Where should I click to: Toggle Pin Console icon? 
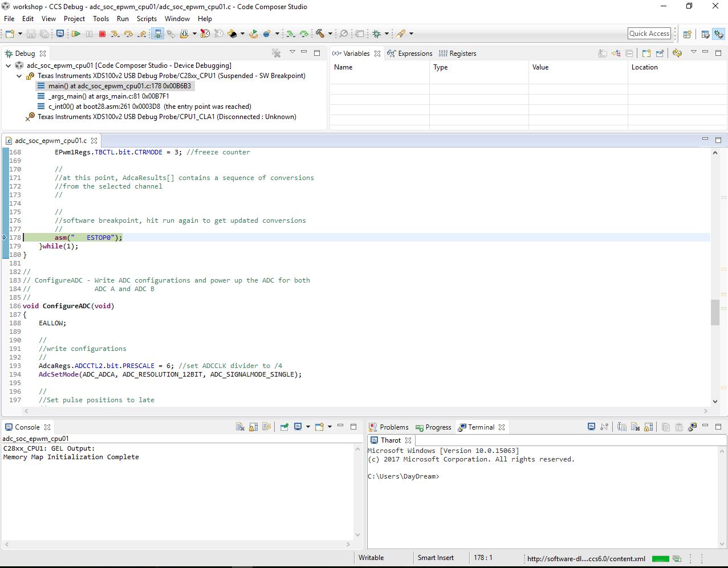[x=284, y=427]
